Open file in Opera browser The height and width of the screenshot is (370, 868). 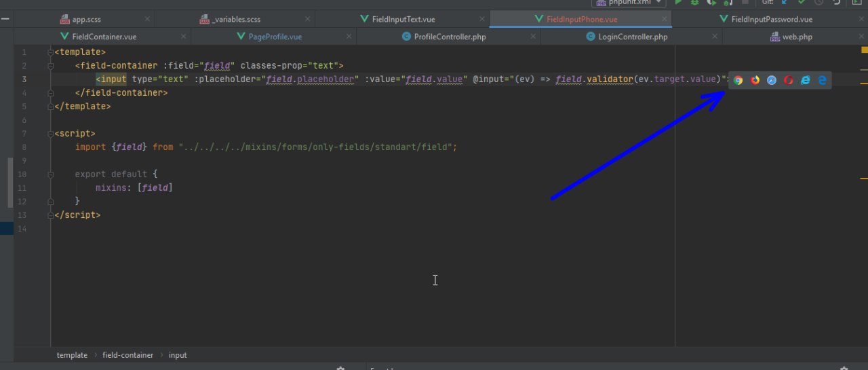click(788, 80)
